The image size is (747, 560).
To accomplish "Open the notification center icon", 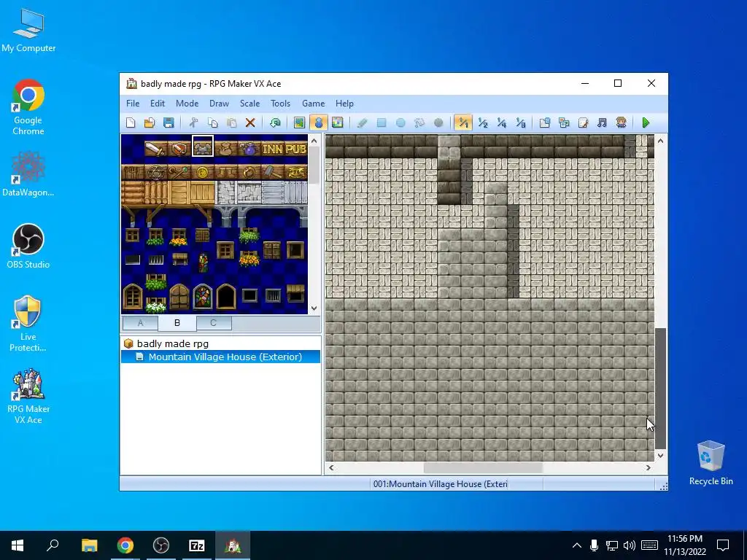I will click(723, 545).
